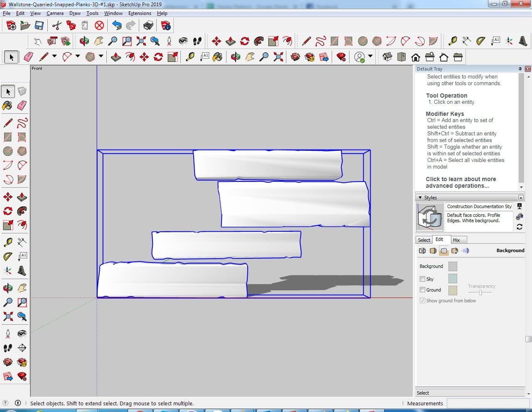
Task: Click the Save icon in top toolbar
Action: click(x=39, y=26)
